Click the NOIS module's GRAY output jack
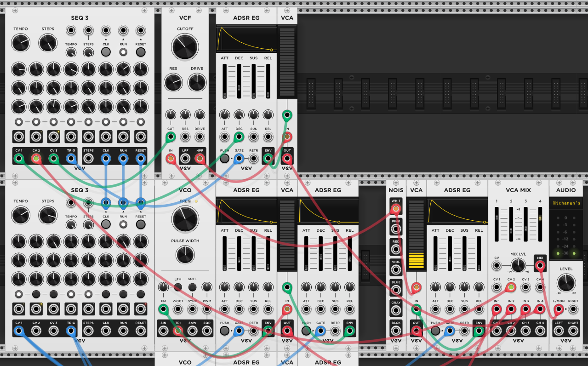 396,311
